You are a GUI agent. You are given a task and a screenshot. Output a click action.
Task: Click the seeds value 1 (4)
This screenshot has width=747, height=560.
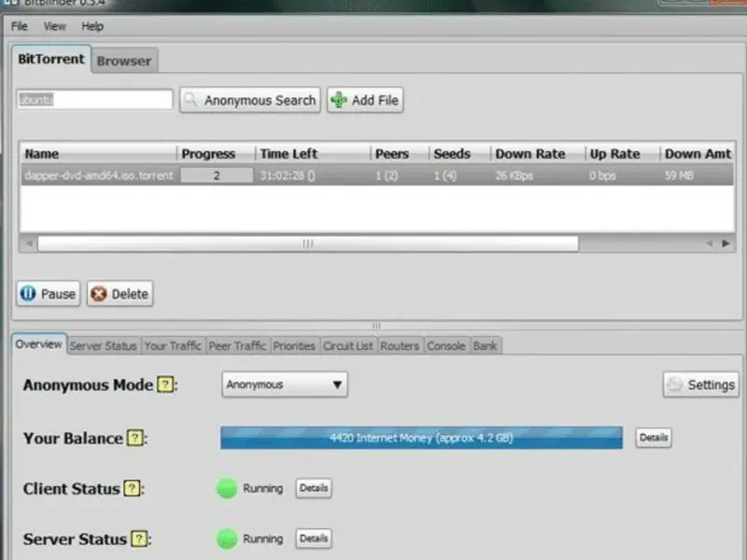pos(445,175)
